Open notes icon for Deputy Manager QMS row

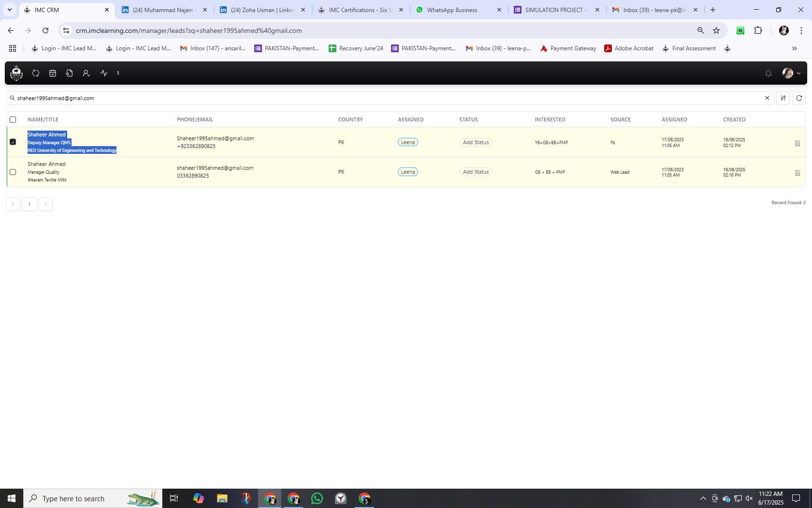point(797,143)
